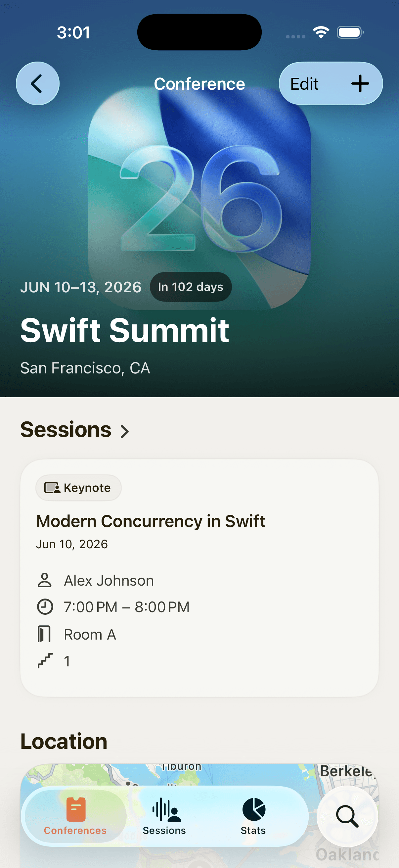Tap the back chevron button

click(37, 83)
